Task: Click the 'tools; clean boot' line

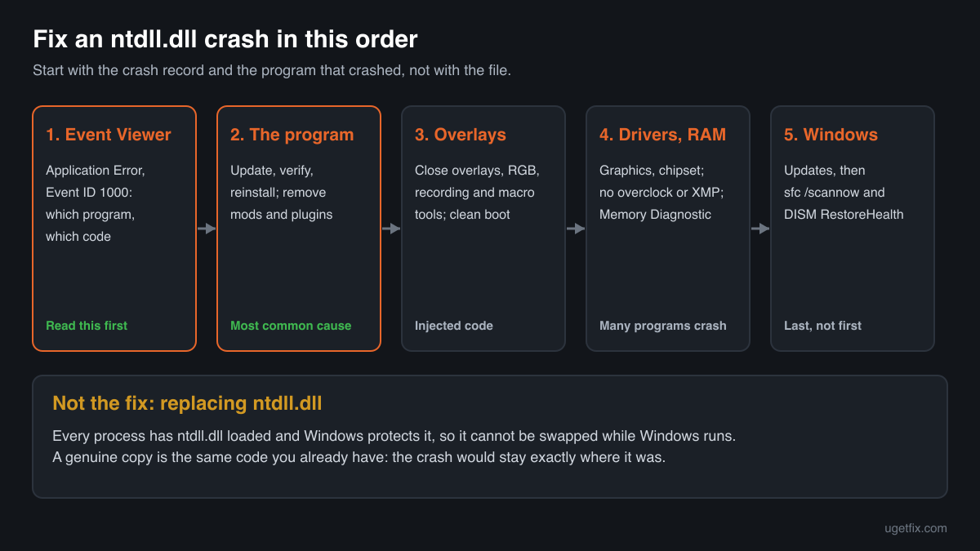Action: [462, 215]
